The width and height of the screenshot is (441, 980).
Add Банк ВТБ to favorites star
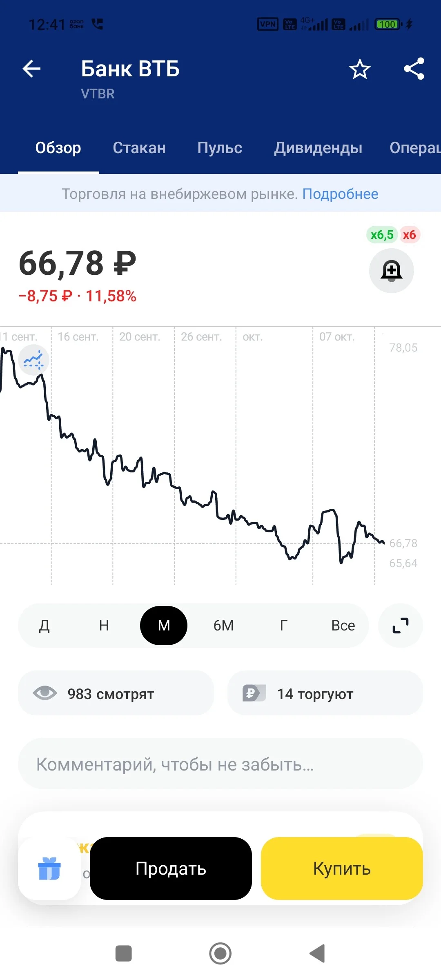pyautogui.click(x=360, y=69)
